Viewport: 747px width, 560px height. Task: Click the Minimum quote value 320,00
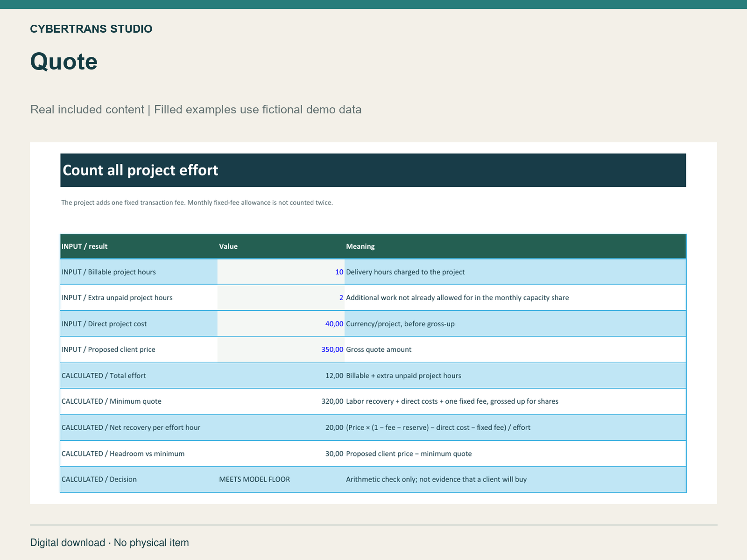point(332,401)
